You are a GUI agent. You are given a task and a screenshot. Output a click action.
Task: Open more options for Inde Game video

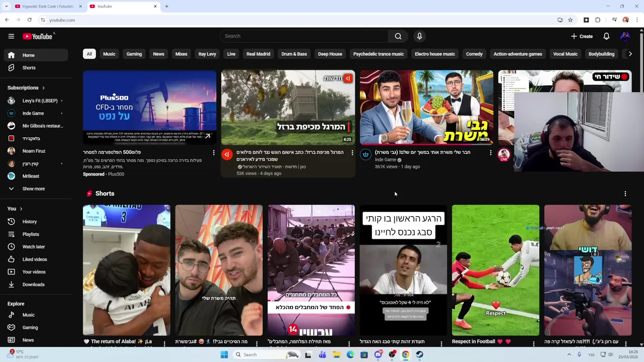[x=491, y=152]
